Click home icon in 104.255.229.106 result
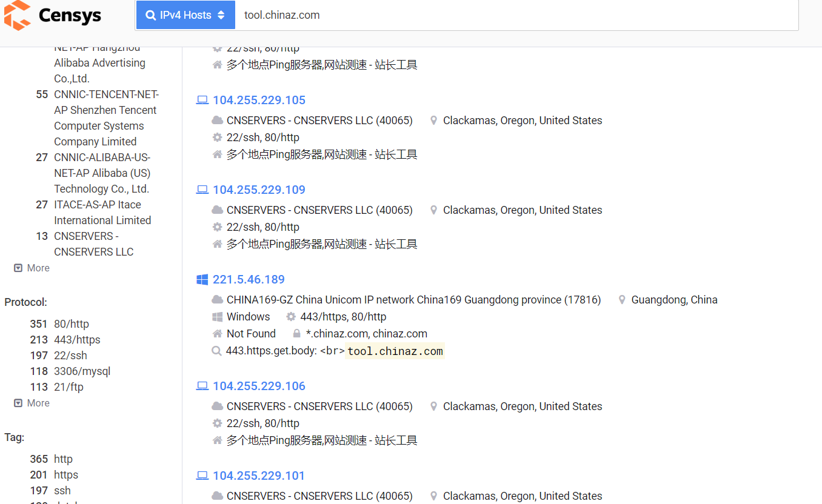Image resolution: width=822 pixels, height=504 pixels. [x=217, y=440]
